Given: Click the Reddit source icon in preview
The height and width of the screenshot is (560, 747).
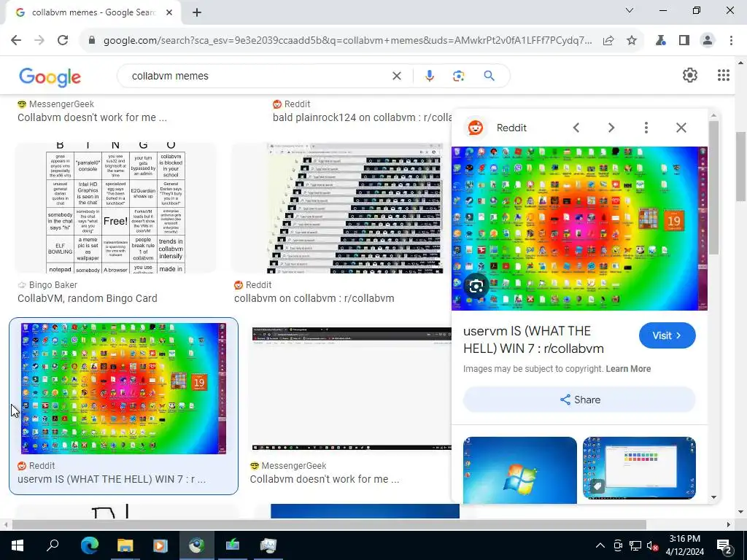Looking at the screenshot, I should coord(476,128).
